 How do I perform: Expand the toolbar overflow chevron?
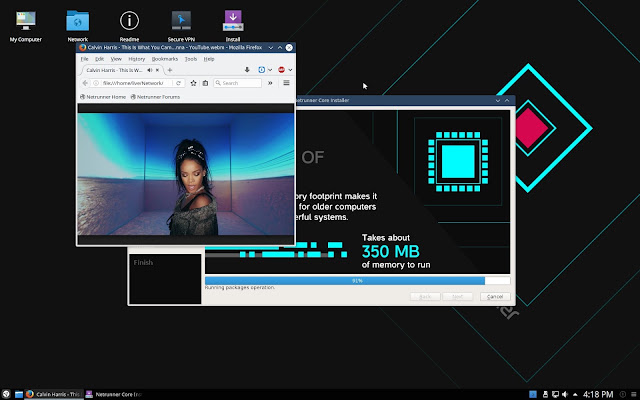(270, 83)
